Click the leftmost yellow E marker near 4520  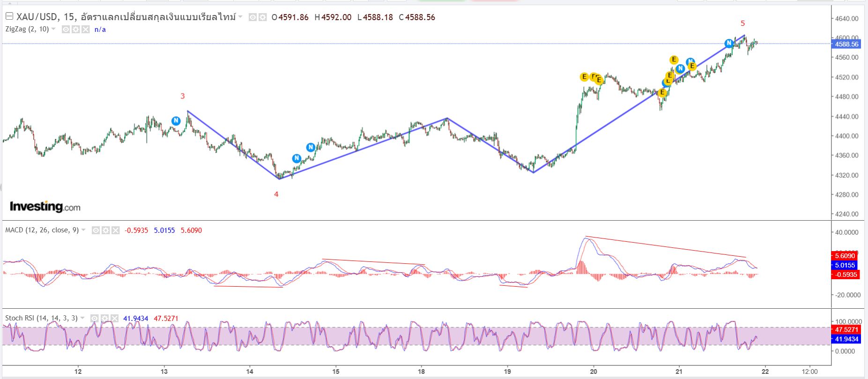584,77
